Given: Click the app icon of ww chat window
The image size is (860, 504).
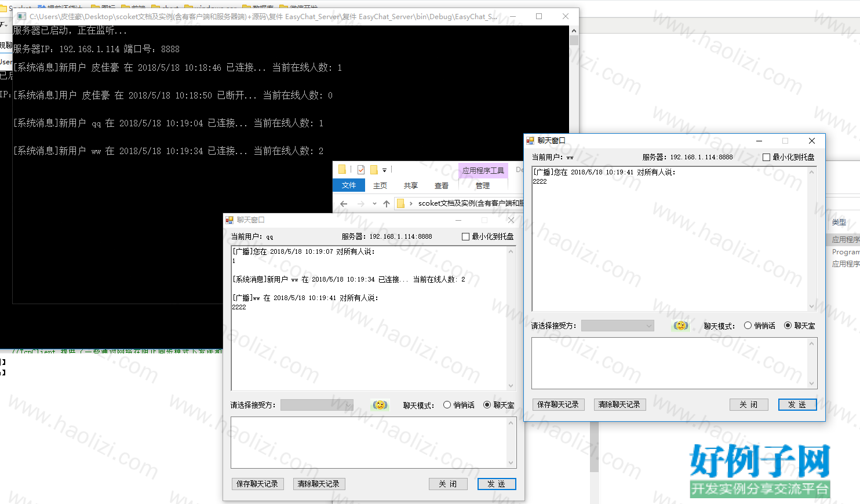Looking at the screenshot, I should tap(530, 141).
